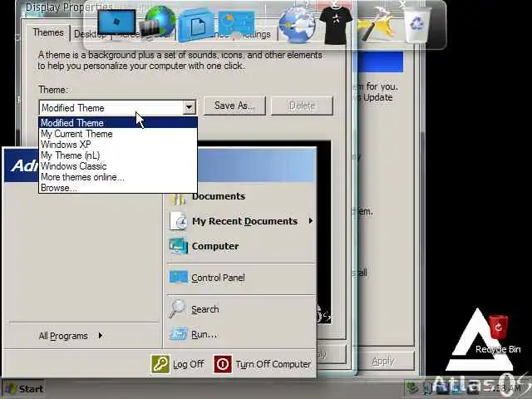
Task: Launch the silver globe browser icon in dock
Action: (297, 24)
